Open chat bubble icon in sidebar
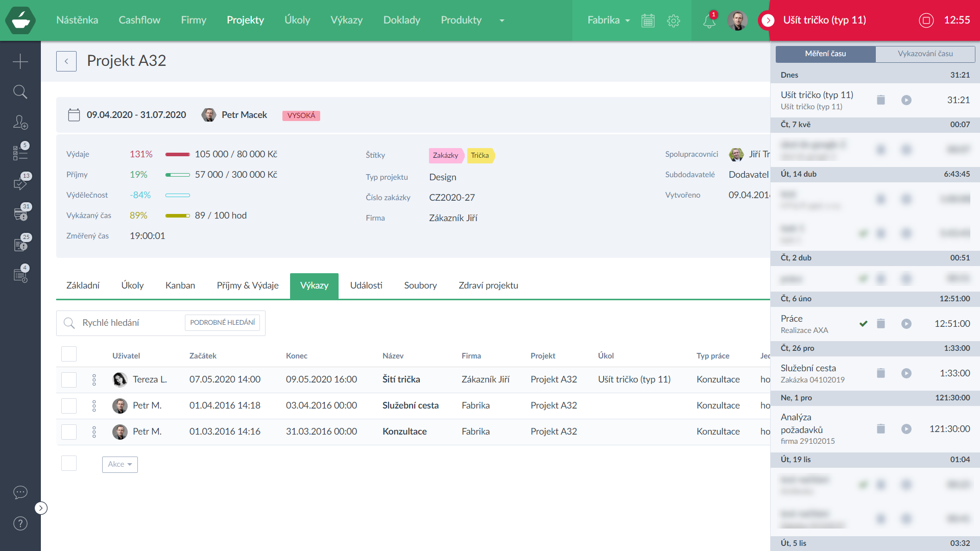The image size is (980, 551). [20, 492]
